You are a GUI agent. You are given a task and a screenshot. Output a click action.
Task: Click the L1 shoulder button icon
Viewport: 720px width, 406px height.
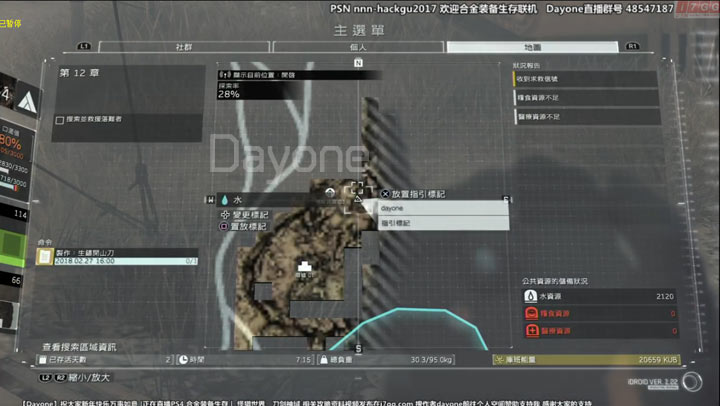tap(84, 46)
